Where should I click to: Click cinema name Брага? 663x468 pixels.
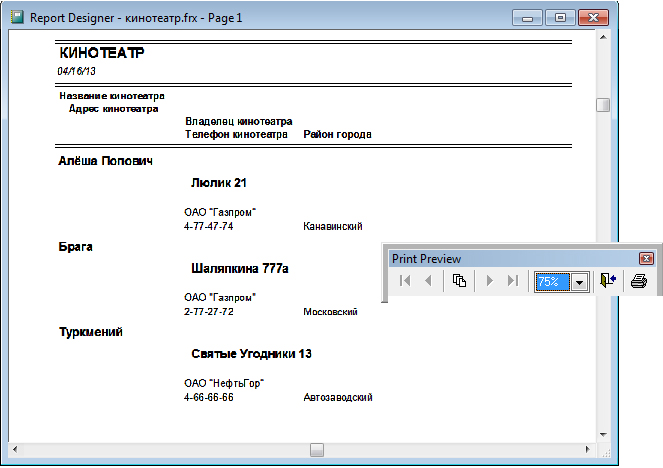coord(75,247)
